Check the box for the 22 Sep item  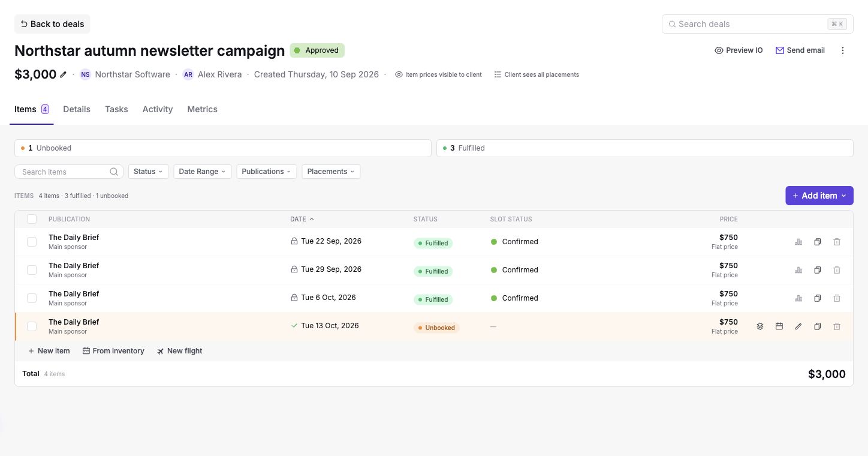(32, 242)
